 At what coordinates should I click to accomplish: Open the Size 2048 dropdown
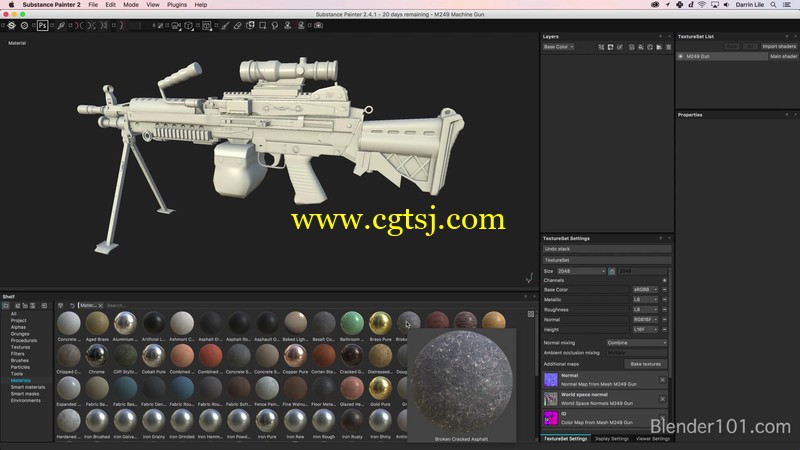point(581,271)
